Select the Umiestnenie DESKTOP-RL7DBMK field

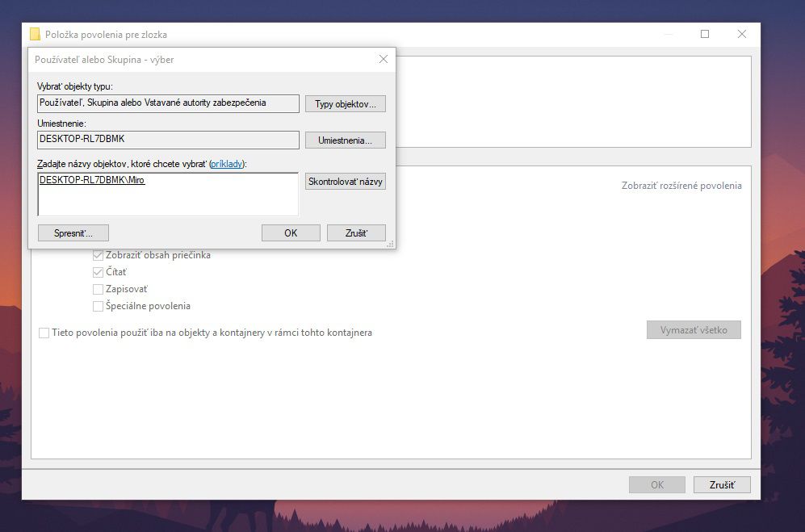(168, 140)
